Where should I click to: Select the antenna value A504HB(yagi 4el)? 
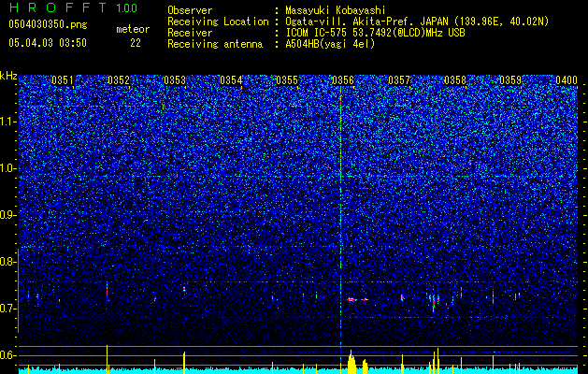click(x=330, y=44)
